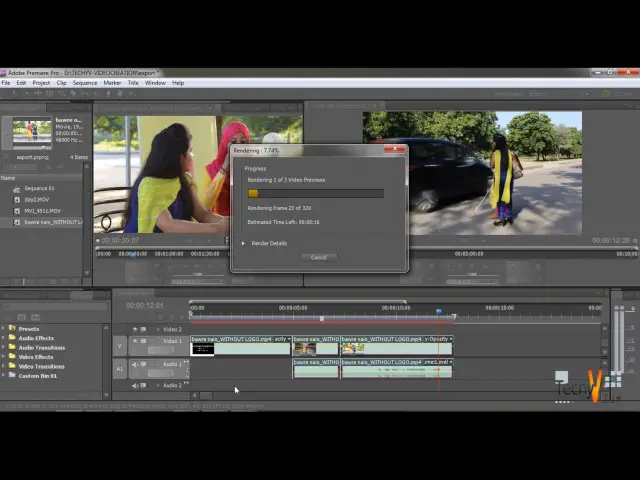Open the Sequence menu
The height and width of the screenshot is (480, 640).
coord(85,83)
